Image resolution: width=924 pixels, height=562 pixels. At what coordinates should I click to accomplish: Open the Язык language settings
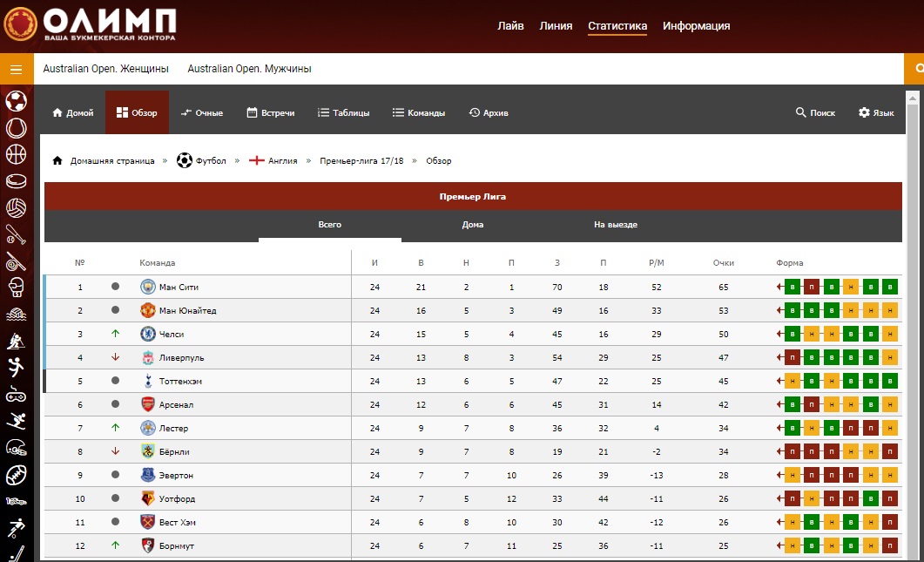pos(876,112)
